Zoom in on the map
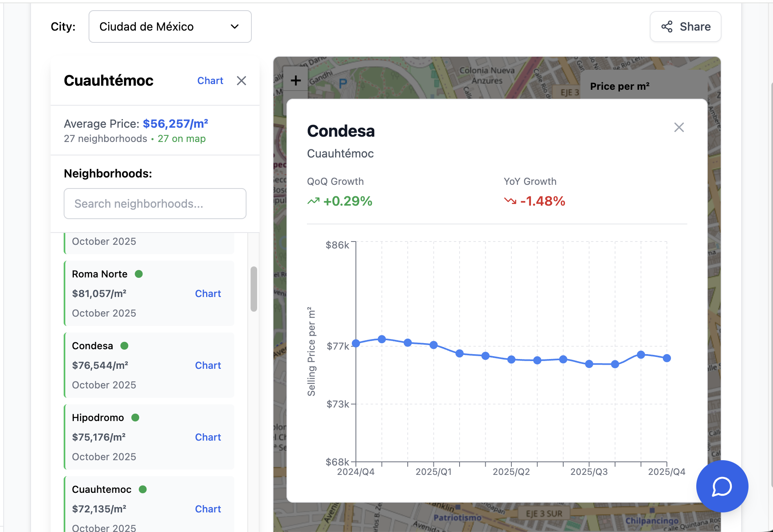This screenshot has width=773, height=532. click(295, 80)
